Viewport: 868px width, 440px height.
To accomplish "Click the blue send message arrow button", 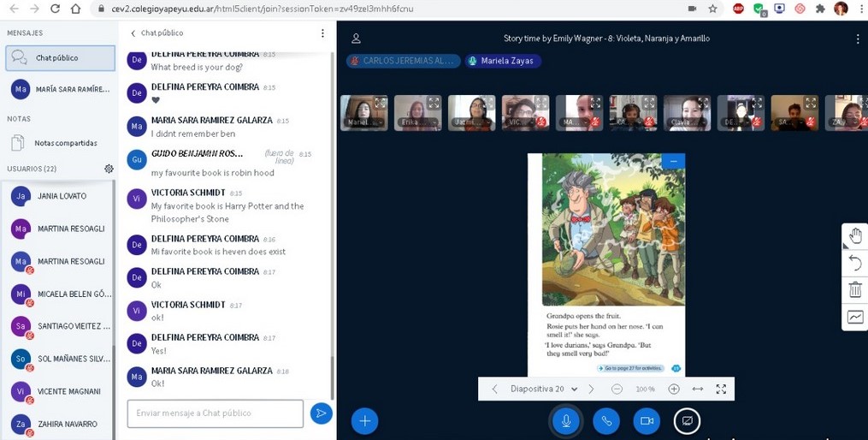I will coord(321,413).
